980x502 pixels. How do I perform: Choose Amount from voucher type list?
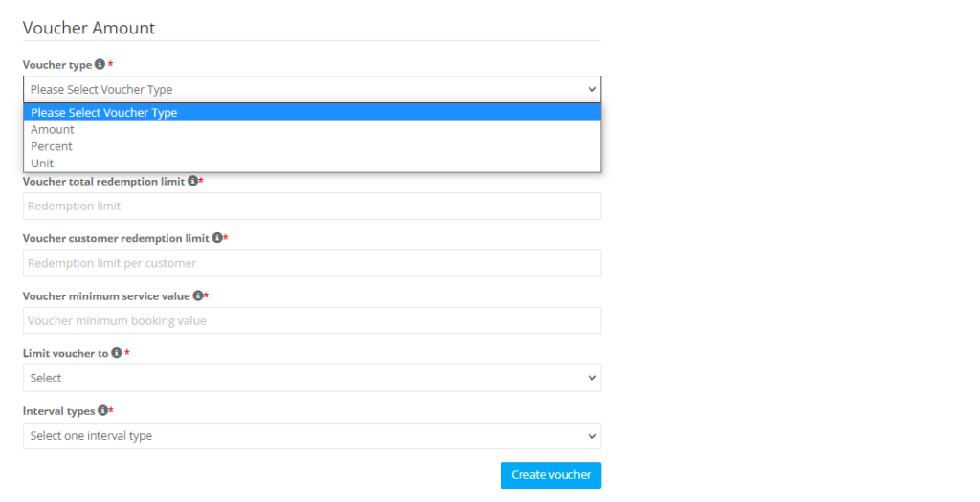coord(312,129)
